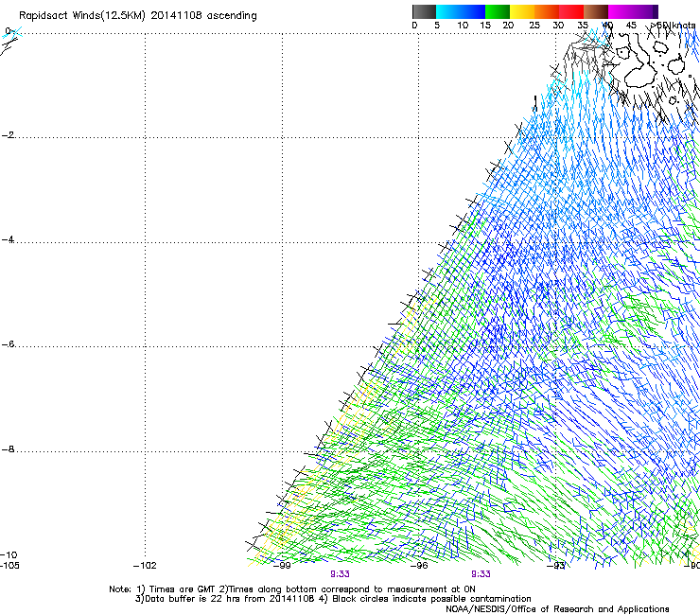
Task: Click the word 'ascending' in the title
Action: pos(232,16)
